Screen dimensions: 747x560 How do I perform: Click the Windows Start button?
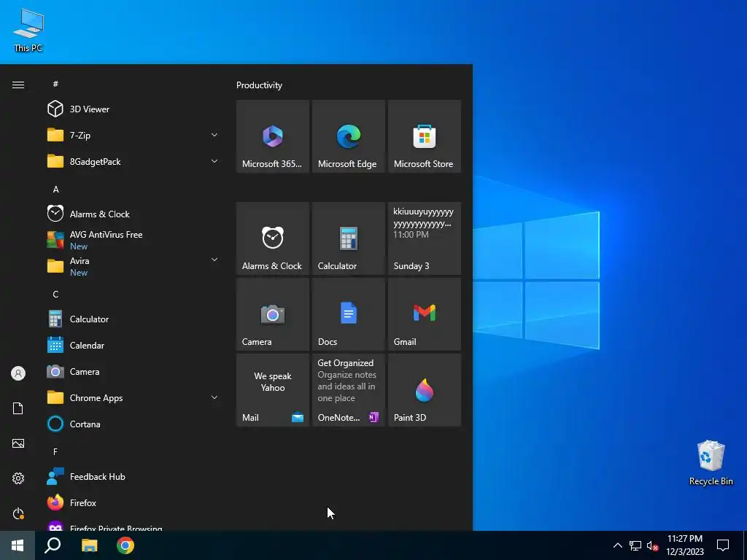[18, 545]
